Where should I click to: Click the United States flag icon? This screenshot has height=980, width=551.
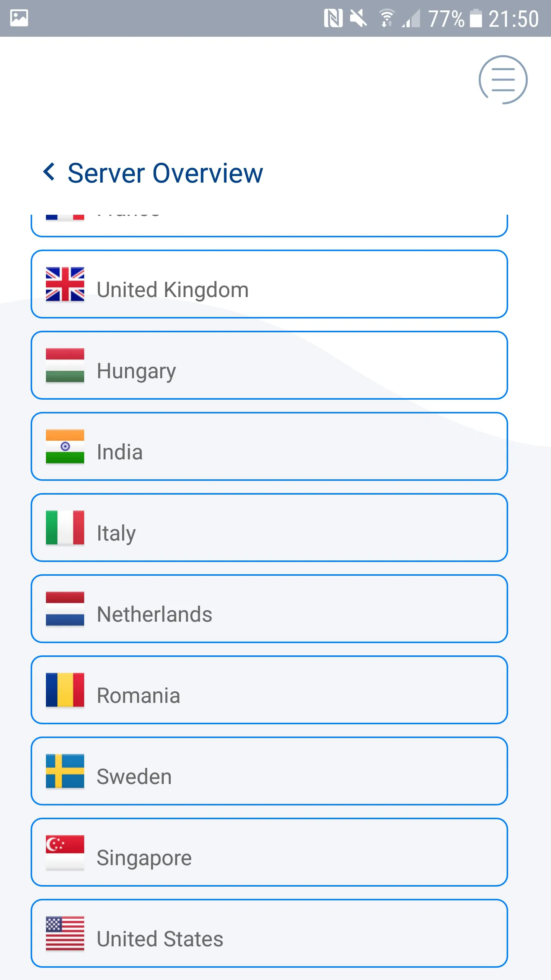pos(65,934)
